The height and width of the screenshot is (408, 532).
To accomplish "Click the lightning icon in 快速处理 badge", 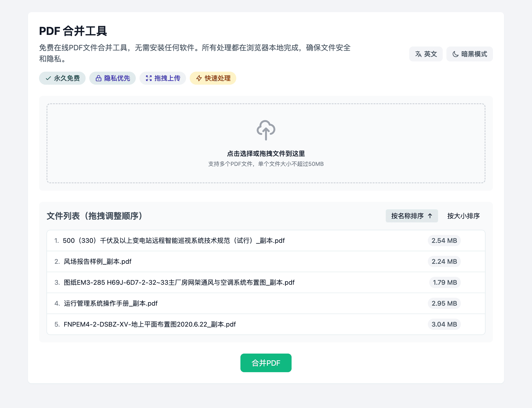I will (x=199, y=78).
